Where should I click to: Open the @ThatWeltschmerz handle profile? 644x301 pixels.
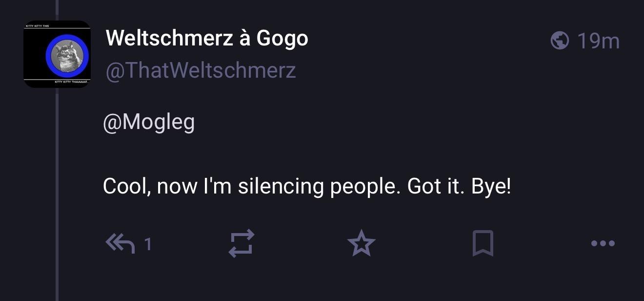[201, 70]
